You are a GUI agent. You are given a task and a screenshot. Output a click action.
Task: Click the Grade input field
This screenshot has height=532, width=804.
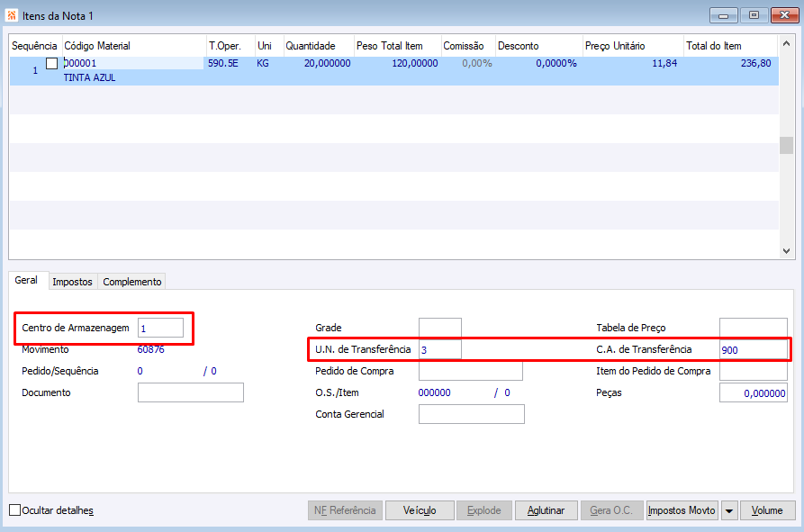pyautogui.click(x=440, y=328)
